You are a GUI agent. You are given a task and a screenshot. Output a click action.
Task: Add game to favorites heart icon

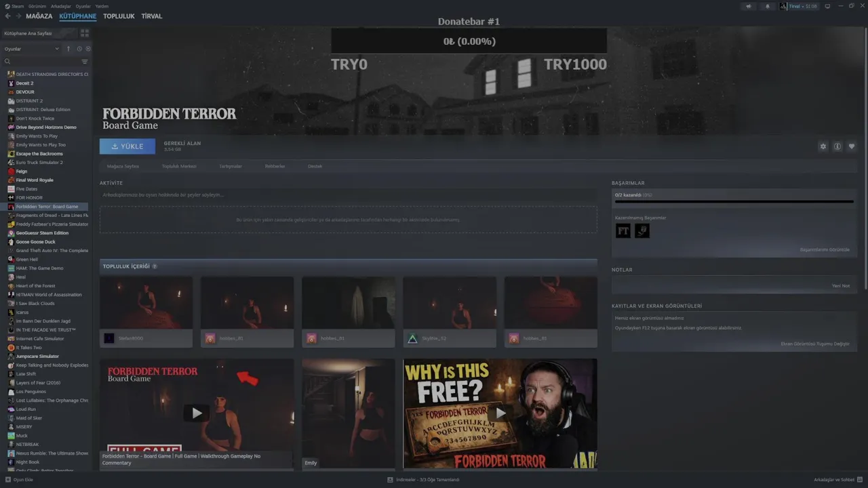pos(852,146)
